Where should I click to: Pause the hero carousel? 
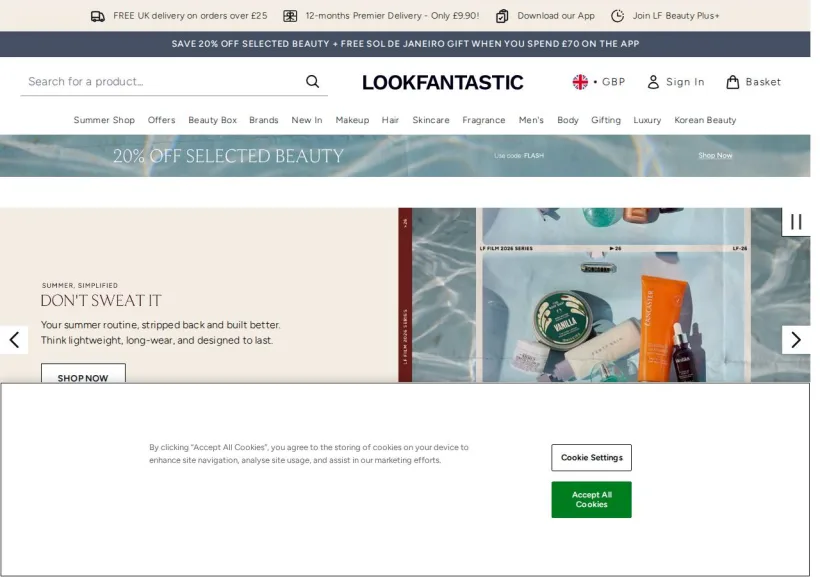coord(796,222)
